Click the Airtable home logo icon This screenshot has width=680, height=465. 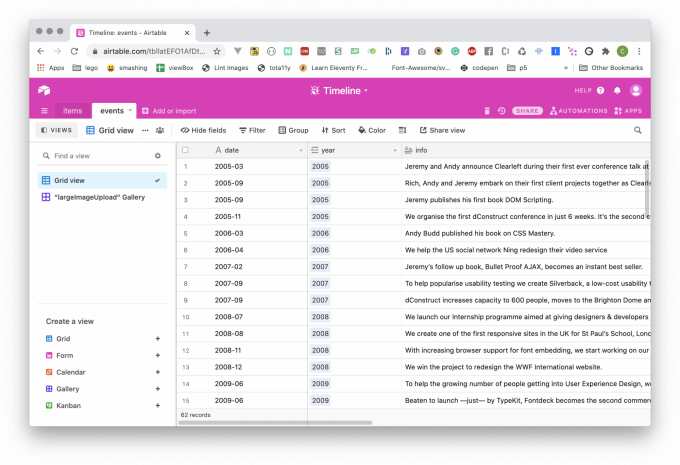click(x=44, y=90)
